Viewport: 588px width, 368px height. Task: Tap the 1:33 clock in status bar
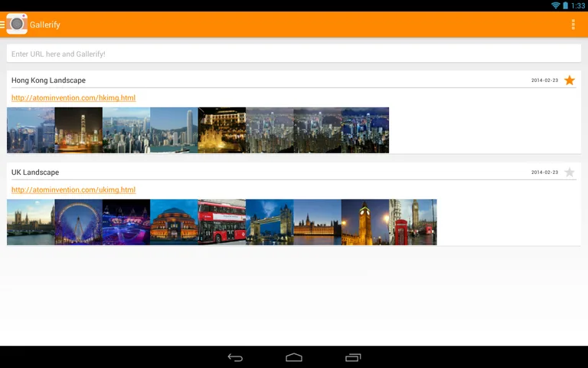[578, 5]
